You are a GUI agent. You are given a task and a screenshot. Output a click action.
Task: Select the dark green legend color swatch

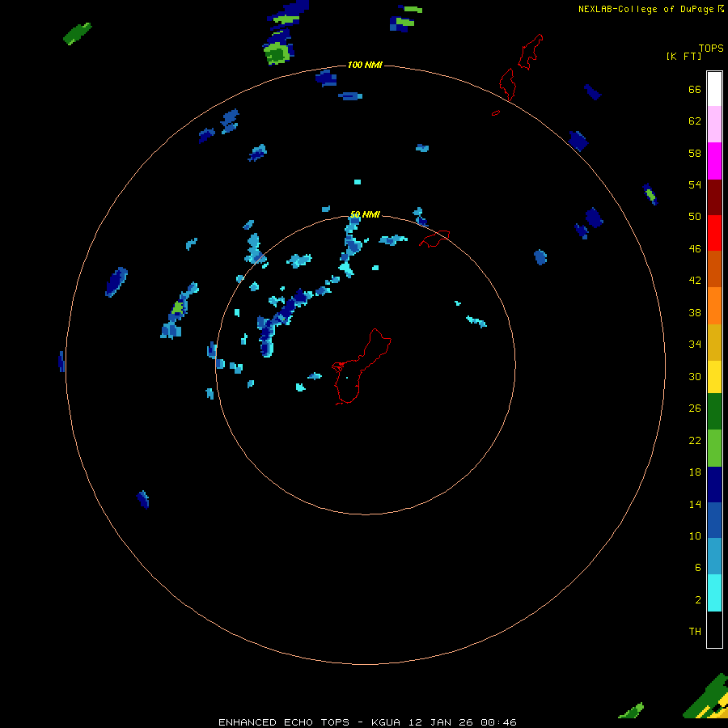click(714, 412)
